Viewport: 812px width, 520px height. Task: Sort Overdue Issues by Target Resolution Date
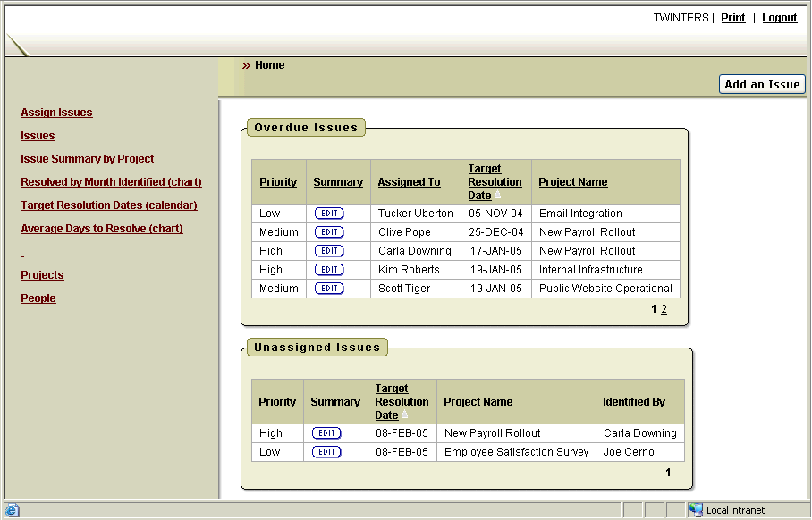click(494, 182)
